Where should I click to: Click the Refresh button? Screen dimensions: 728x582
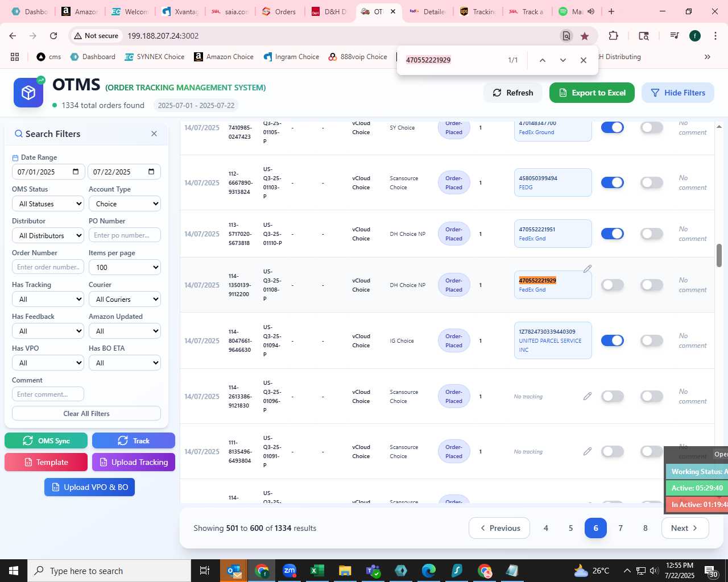(x=513, y=93)
